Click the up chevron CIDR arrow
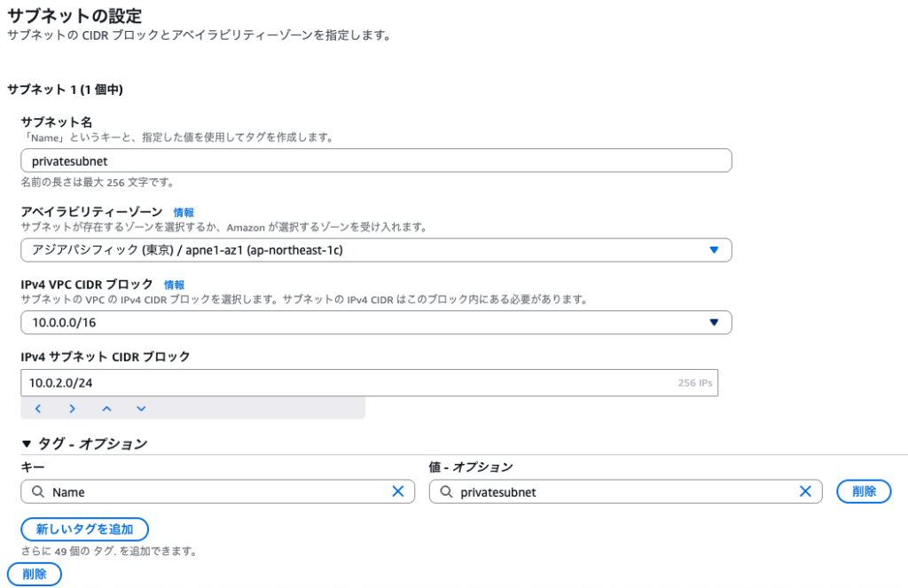 pyautogui.click(x=106, y=409)
